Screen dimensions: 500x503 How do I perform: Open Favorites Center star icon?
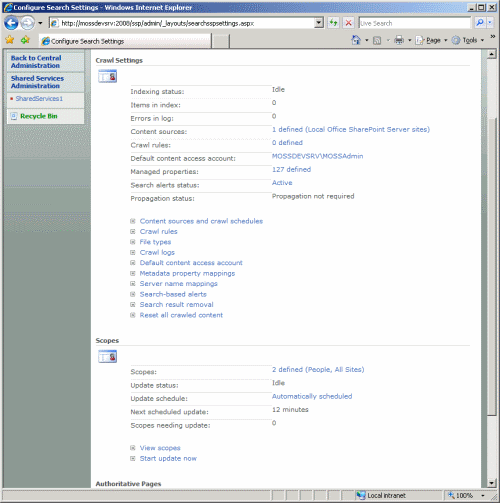(x=10, y=40)
